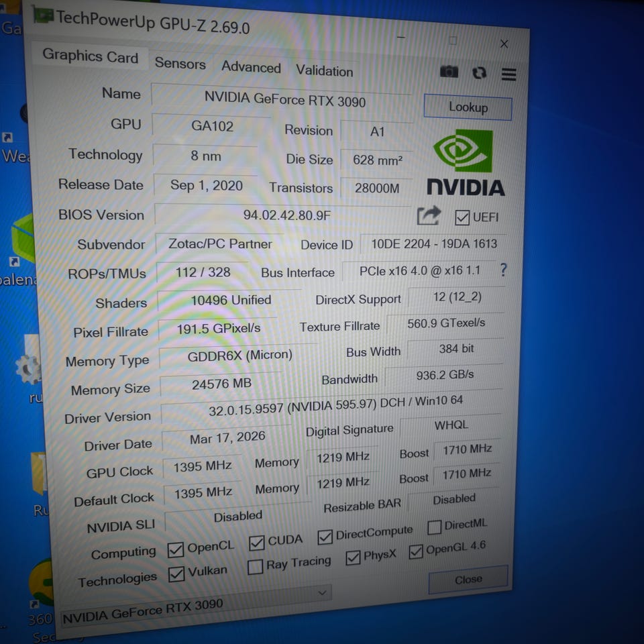Click the Digital Signature value WHQL
The width and height of the screenshot is (644, 644).
coord(451,425)
